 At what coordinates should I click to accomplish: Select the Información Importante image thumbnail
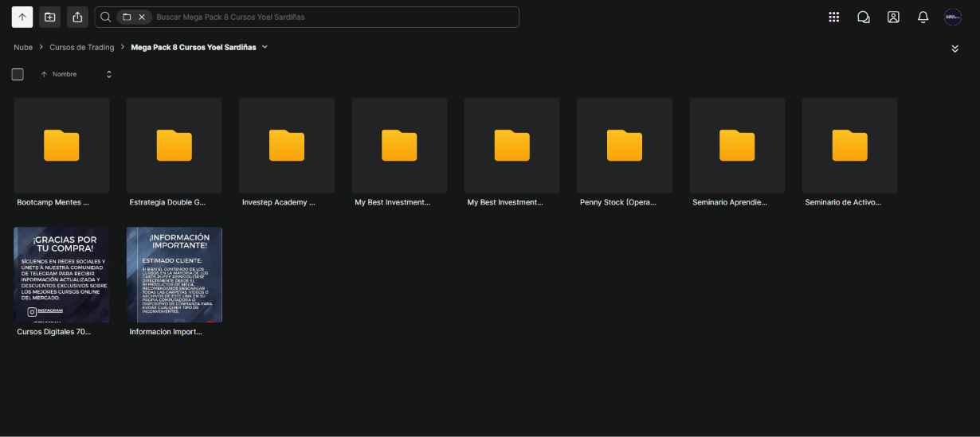[x=174, y=275]
